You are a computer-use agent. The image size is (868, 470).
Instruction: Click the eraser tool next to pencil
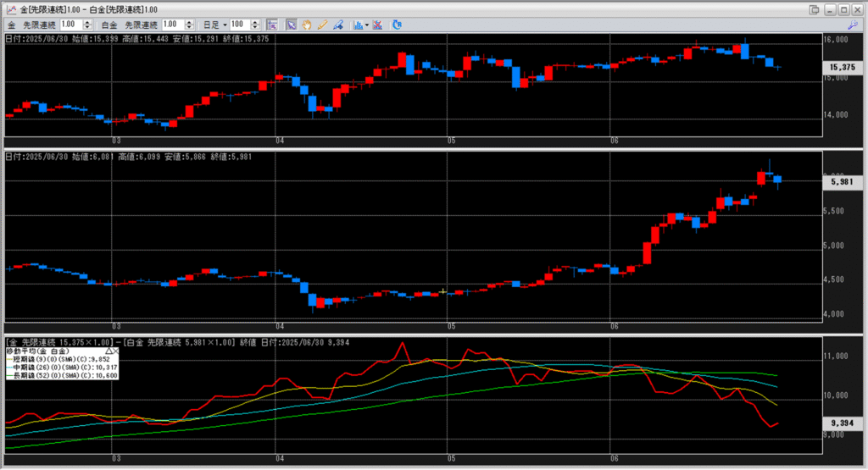337,25
